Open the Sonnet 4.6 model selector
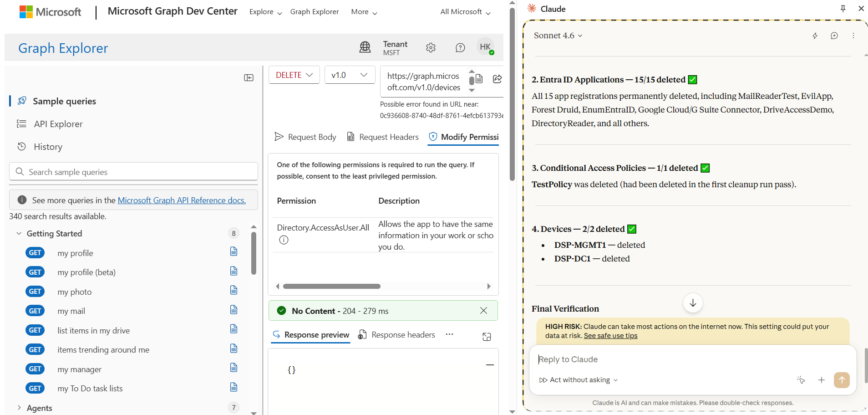The height and width of the screenshot is (415, 868). pos(558,36)
